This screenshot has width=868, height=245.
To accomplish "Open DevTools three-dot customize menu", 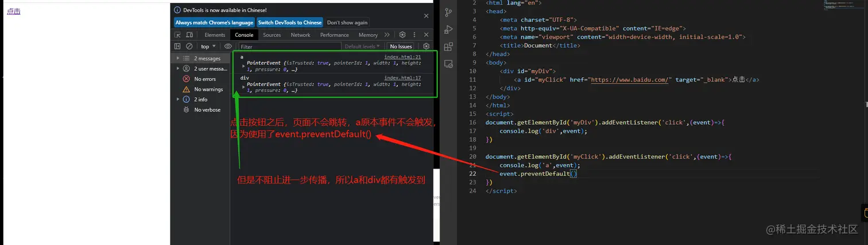I will tap(414, 35).
